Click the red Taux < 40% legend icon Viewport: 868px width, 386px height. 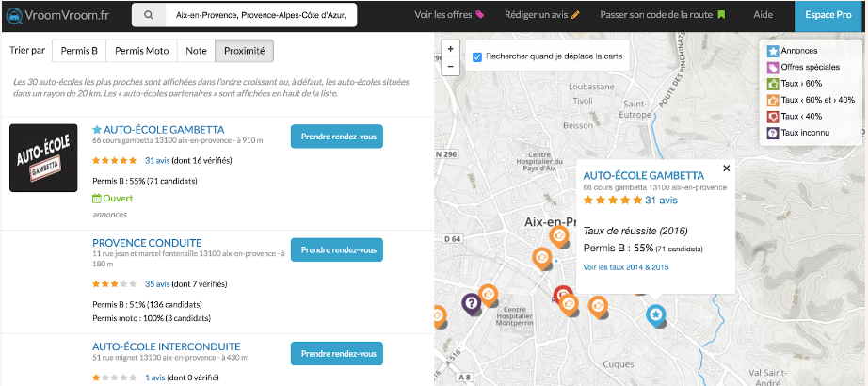tap(773, 117)
